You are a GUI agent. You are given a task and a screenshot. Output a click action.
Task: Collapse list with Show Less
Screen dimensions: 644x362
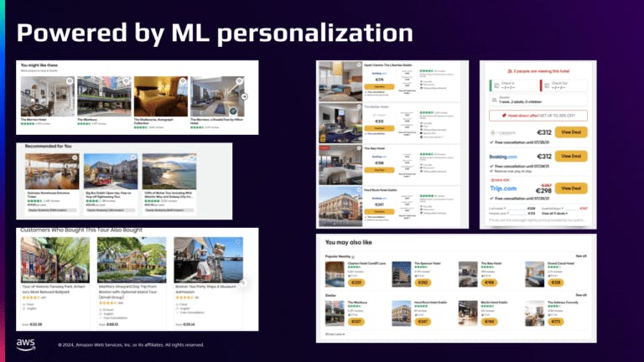(x=334, y=334)
